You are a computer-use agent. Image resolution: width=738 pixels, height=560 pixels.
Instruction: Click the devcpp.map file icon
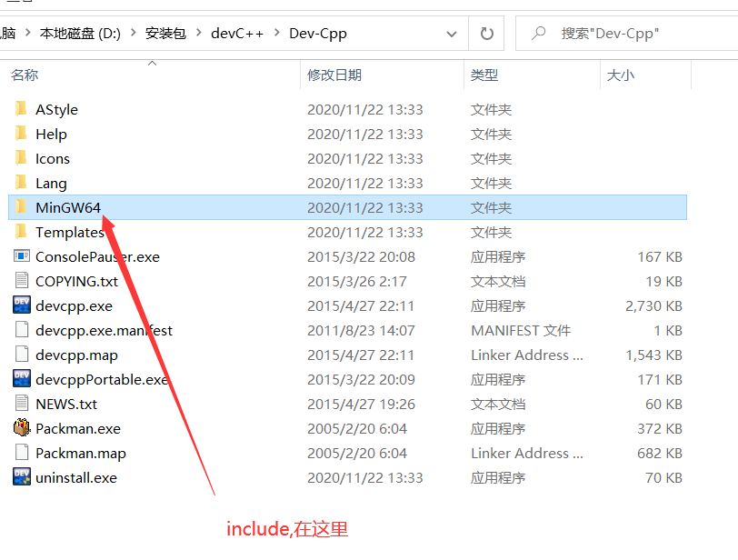tap(22, 354)
